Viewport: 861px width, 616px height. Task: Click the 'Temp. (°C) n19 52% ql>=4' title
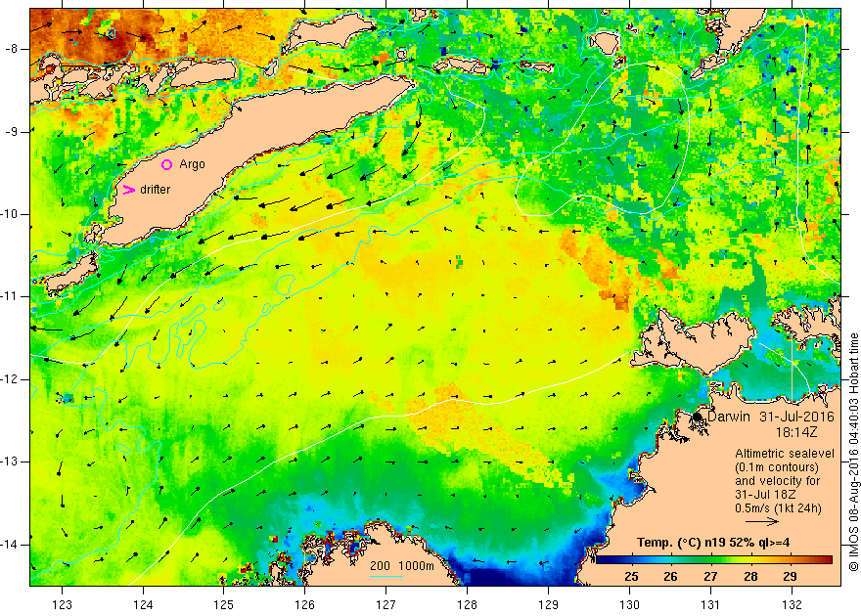(x=713, y=543)
